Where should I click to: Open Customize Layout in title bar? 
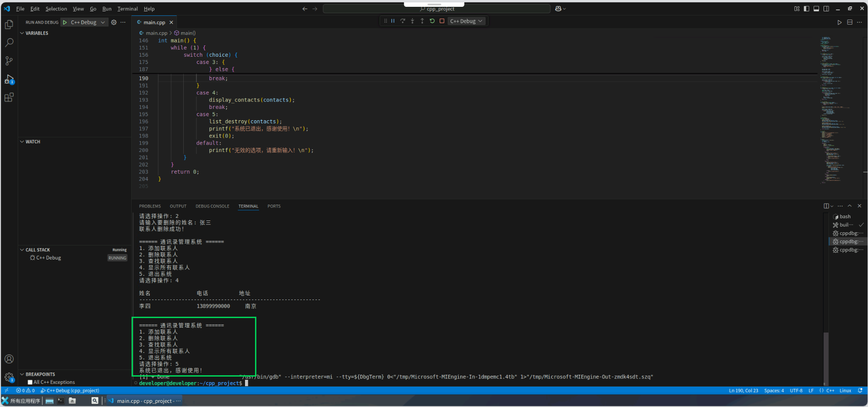point(797,9)
